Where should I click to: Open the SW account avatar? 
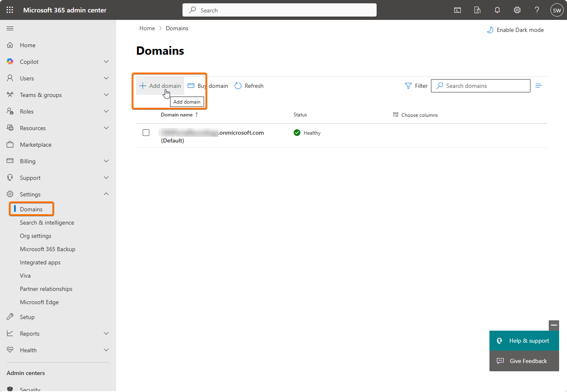click(557, 10)
